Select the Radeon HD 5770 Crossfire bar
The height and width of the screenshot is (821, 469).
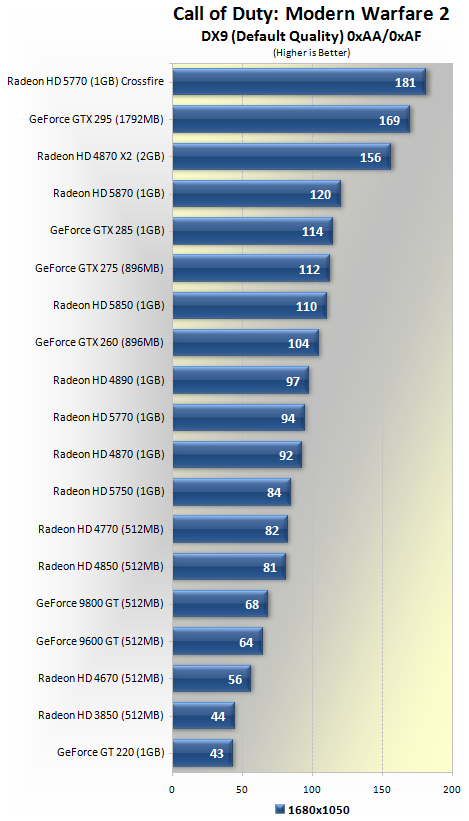pyautogui.click(x=299, y=82)
